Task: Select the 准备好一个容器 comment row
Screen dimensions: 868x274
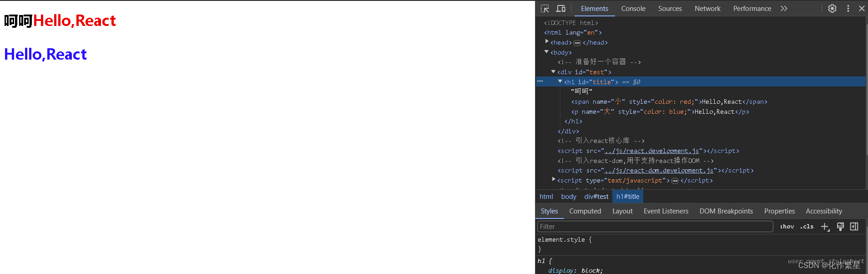Action: point(599,62)
